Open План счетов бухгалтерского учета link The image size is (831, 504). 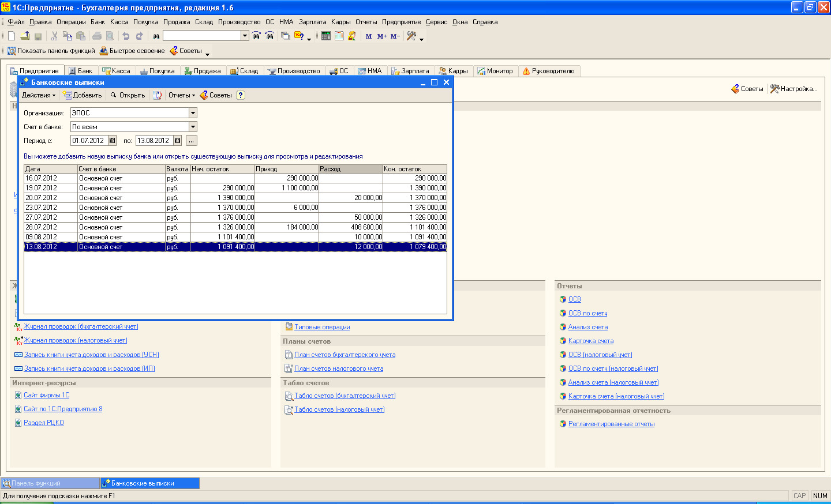pyautogui.click(x=345, y=355)
